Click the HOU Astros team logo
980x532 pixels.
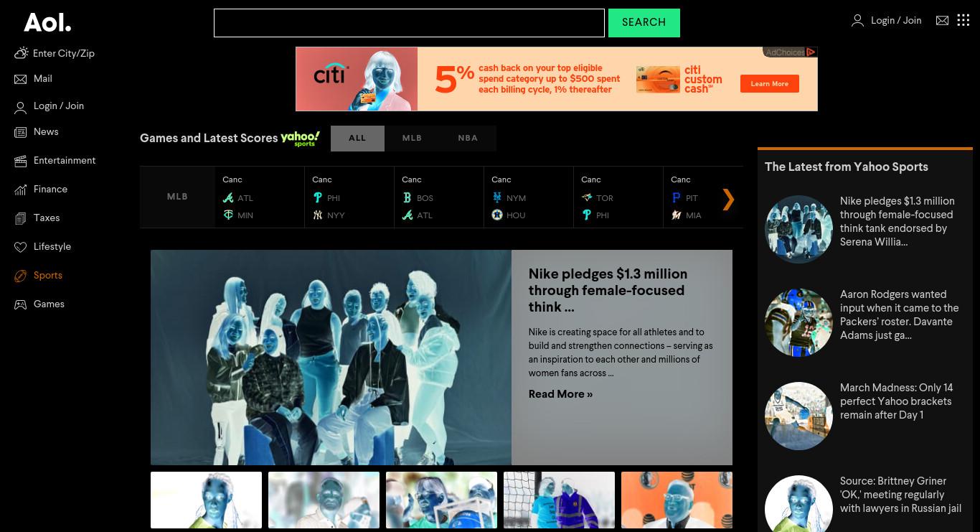(497, 215)
